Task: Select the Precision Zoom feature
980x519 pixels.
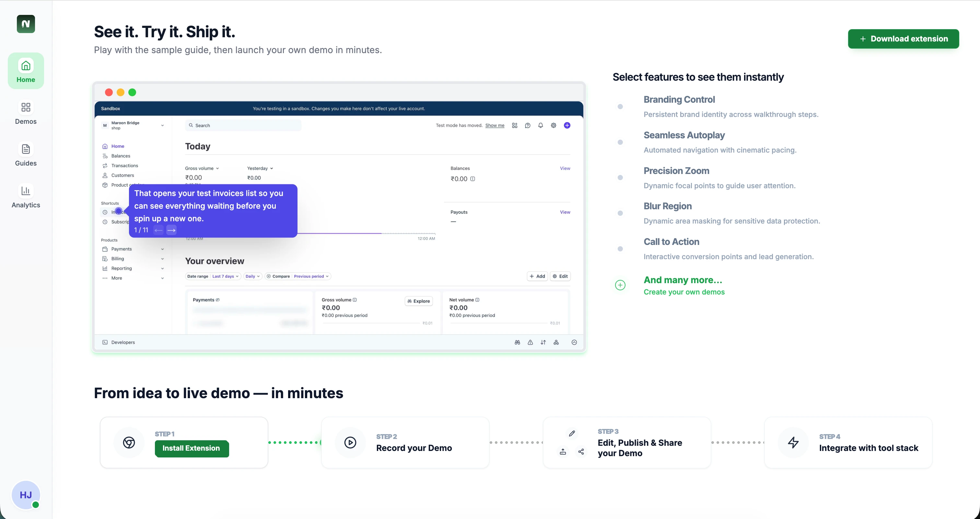Action: [x=676, y=171]
